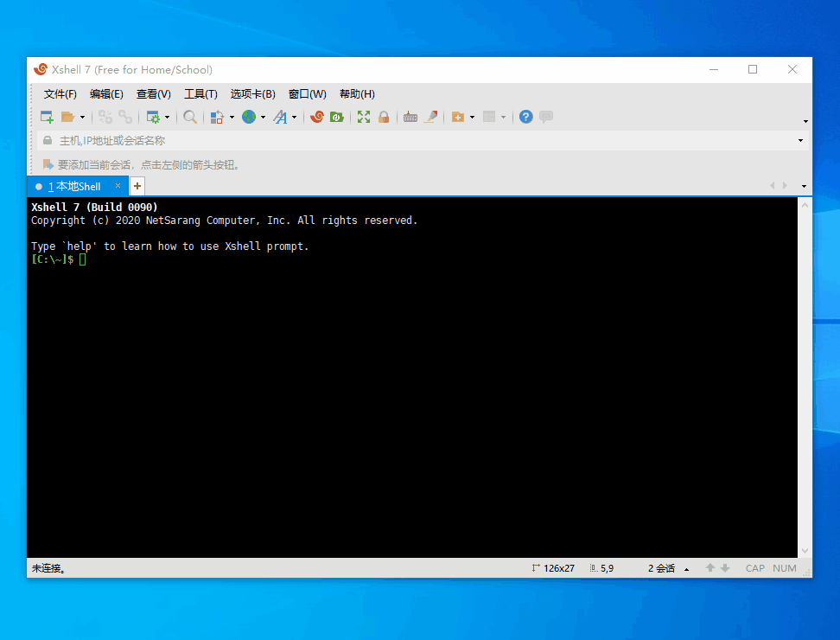Click the address bar lock toggle
The image size is (840, 640).
point(47,139)
